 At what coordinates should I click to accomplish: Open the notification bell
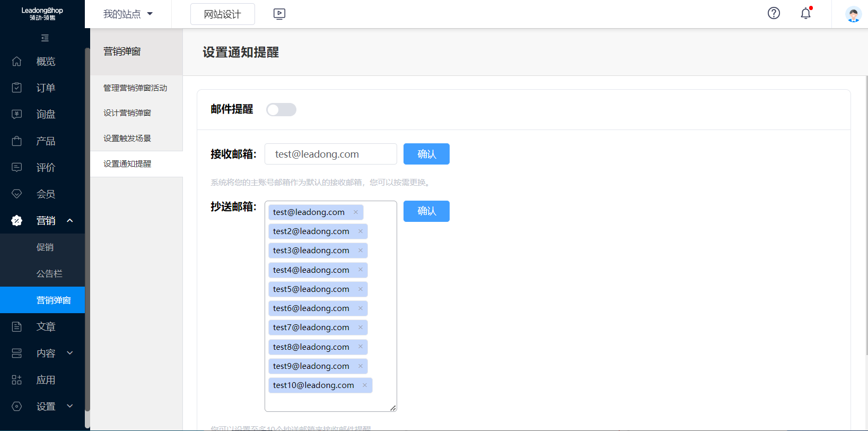tap(805, 13)
